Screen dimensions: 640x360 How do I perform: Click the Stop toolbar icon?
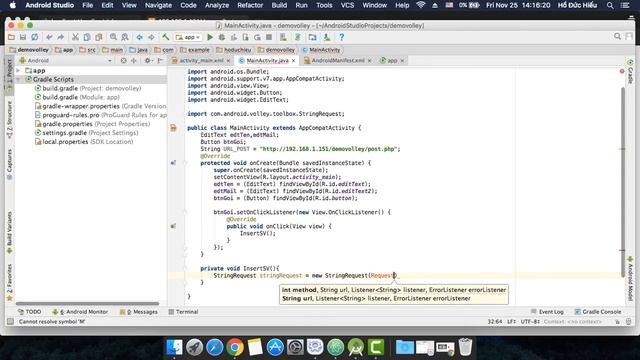(269, 37)
